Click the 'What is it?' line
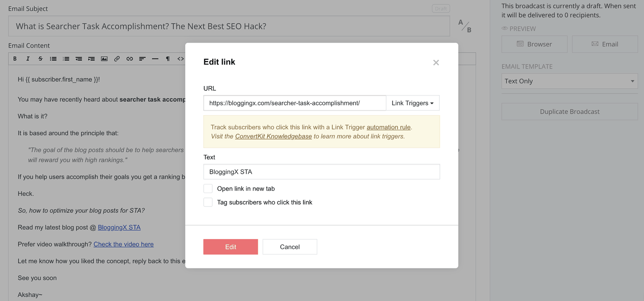The image size is (644, 301). [33, 116]
